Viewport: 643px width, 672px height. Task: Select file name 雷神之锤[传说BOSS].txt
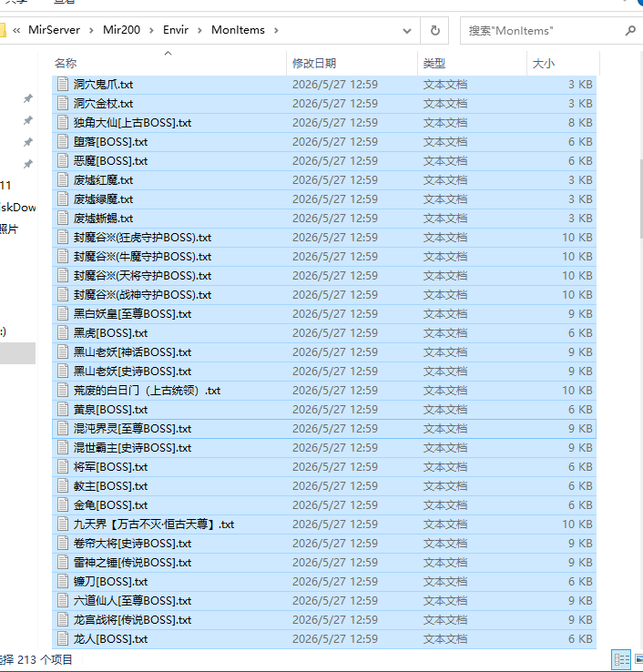132,563
